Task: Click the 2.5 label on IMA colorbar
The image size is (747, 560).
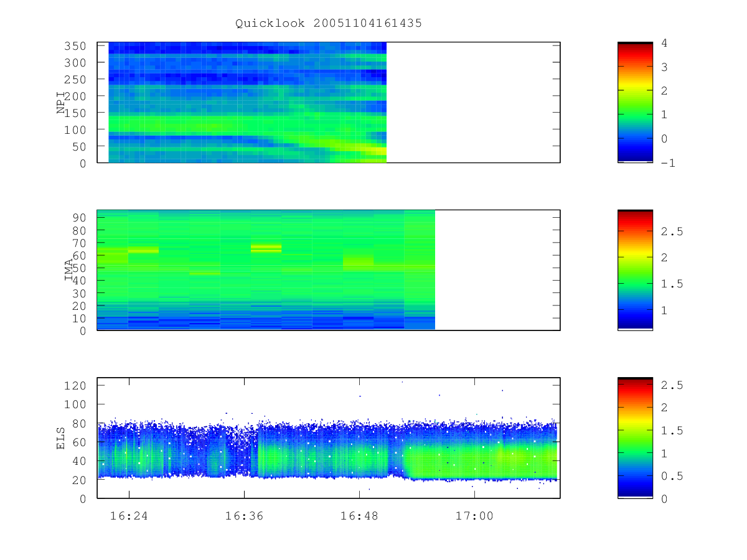Action: click(x=671, y=231)
